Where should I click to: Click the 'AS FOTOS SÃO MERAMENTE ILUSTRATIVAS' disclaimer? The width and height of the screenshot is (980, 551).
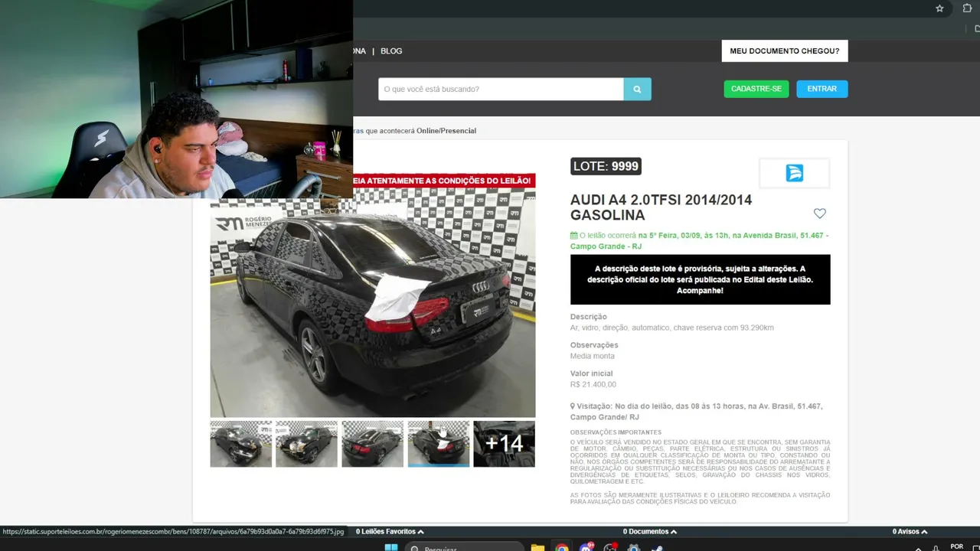[x=701, y=498]
